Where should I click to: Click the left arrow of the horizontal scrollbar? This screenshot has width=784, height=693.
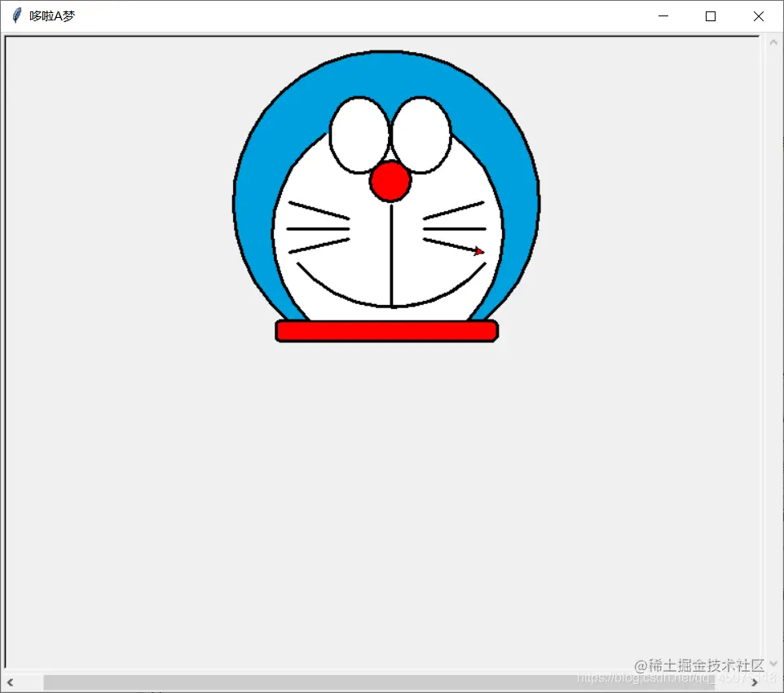coord(10,682)
